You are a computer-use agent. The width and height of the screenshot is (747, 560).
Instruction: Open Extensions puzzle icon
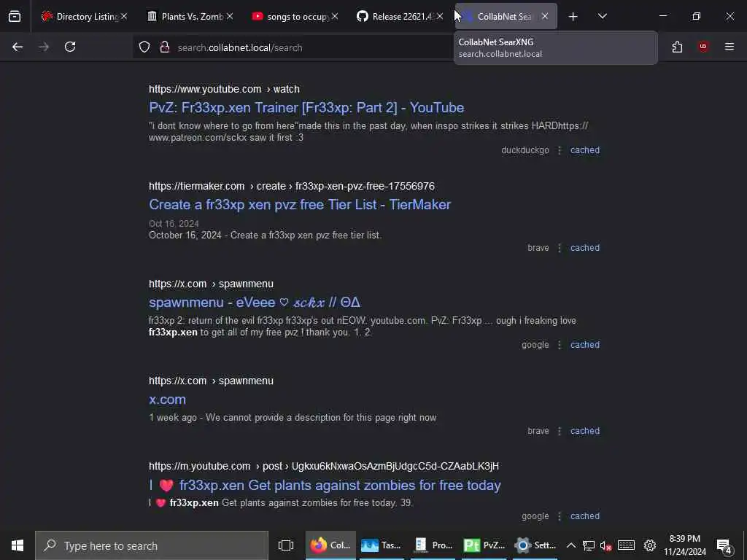click(677, 47)
